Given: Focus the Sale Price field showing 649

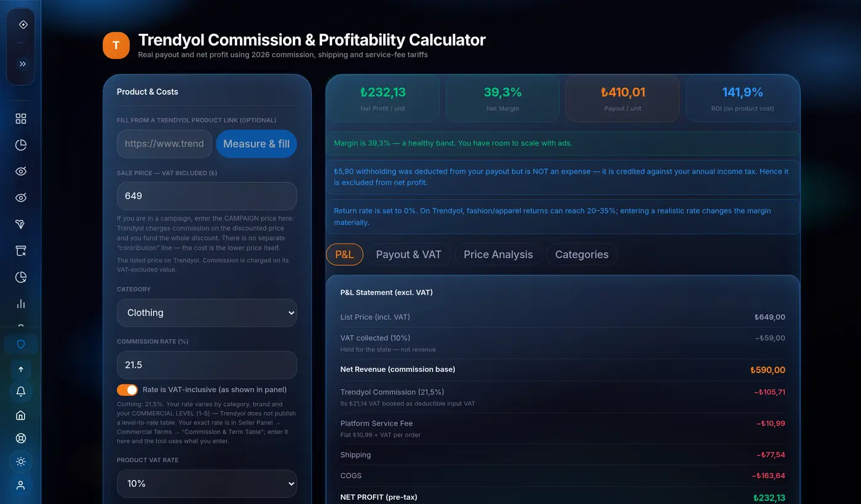Looking at the screenshot, I should (x=207, y=196).
